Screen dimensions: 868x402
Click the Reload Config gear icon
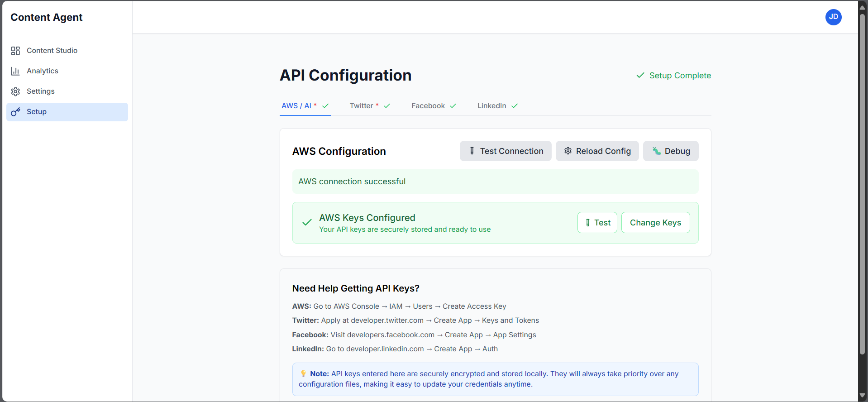pos(568,151)
